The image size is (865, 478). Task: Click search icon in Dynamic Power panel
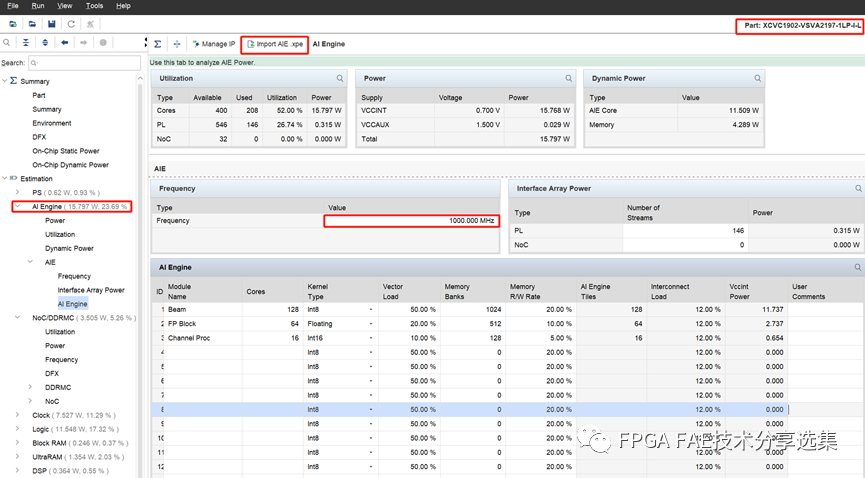pos(756,78)
